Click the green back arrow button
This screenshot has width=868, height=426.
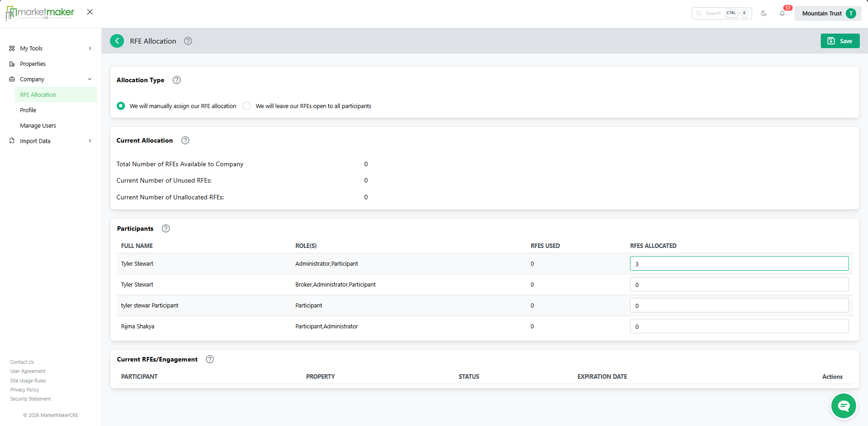117,41
